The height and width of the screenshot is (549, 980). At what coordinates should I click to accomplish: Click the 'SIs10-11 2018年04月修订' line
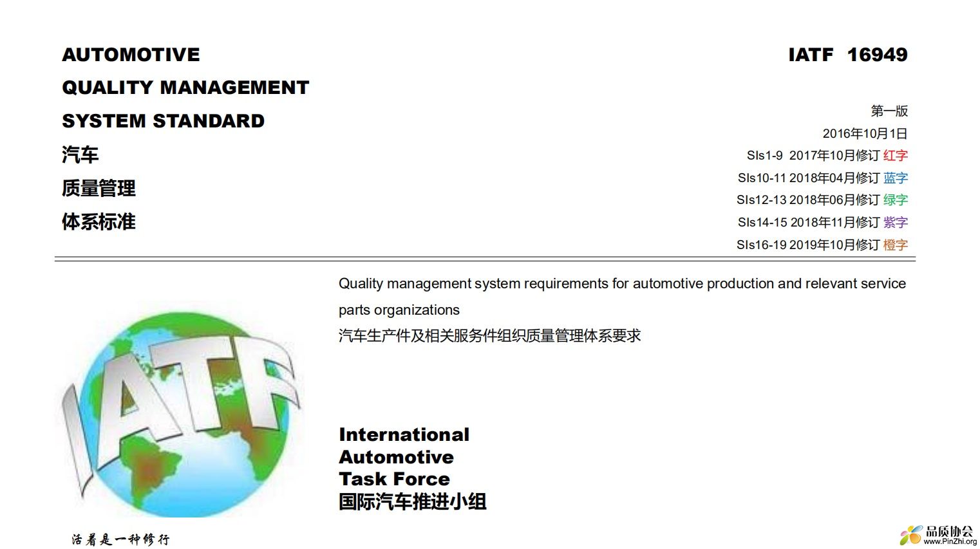809,178
